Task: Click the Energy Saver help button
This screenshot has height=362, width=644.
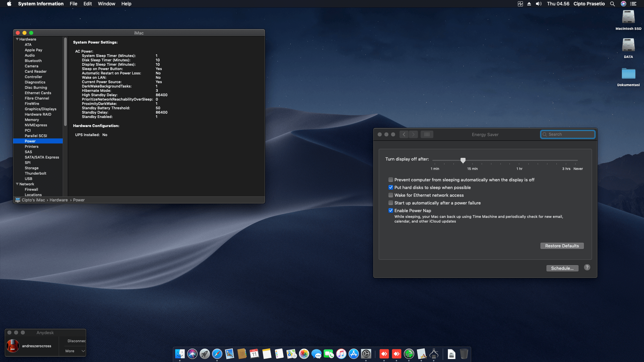Action: pos(587,267)
